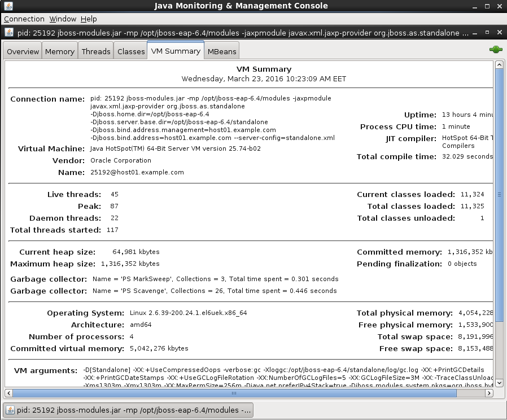
Task: Click the name value '25192@host01.example.com'
Action: point(137,172)
